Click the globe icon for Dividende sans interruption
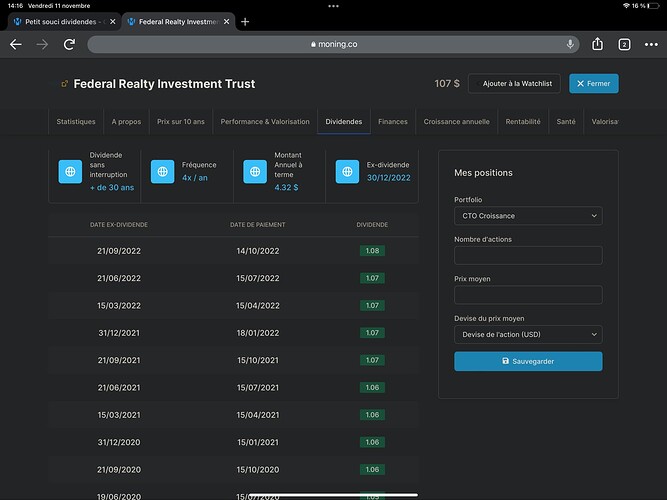 [x=70, y=171]
